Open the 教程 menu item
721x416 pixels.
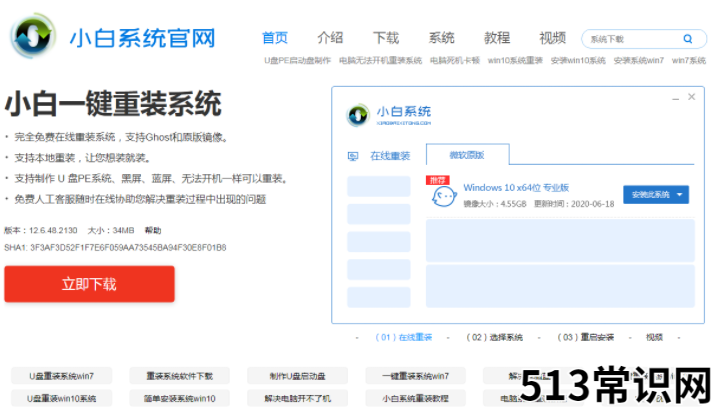click(497, 38)
